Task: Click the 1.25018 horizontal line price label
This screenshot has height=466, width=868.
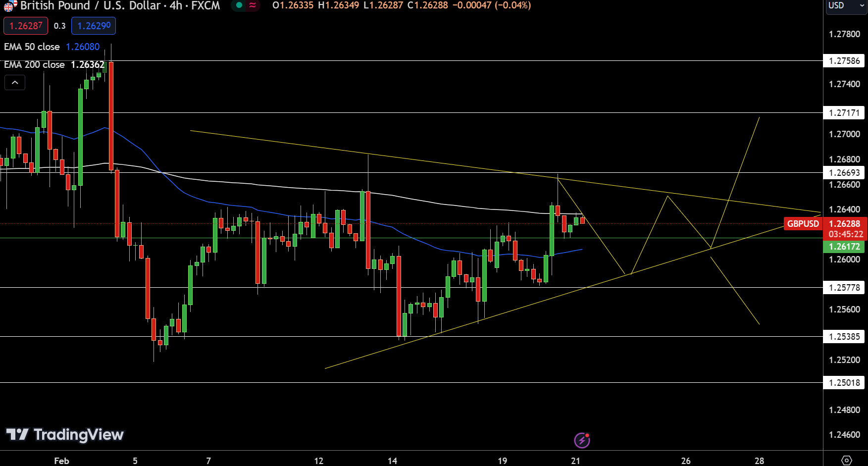Action: pos(844,383)
